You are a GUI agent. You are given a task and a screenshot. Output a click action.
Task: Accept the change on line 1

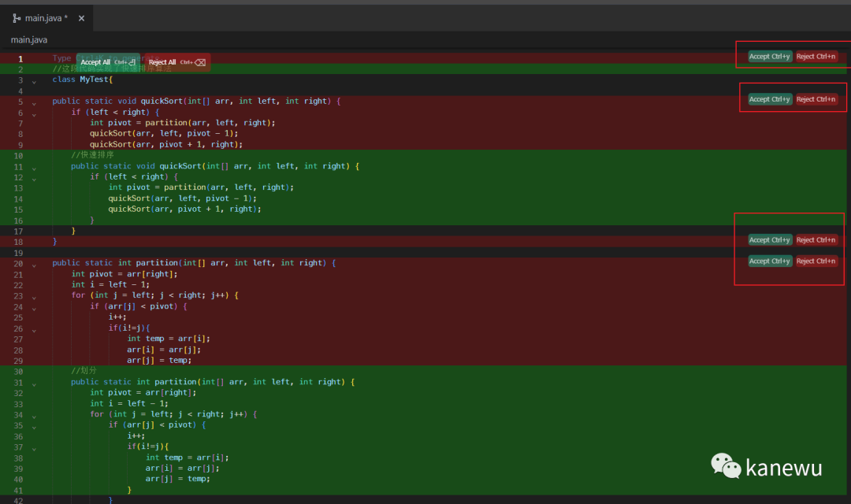coord(770,57)
